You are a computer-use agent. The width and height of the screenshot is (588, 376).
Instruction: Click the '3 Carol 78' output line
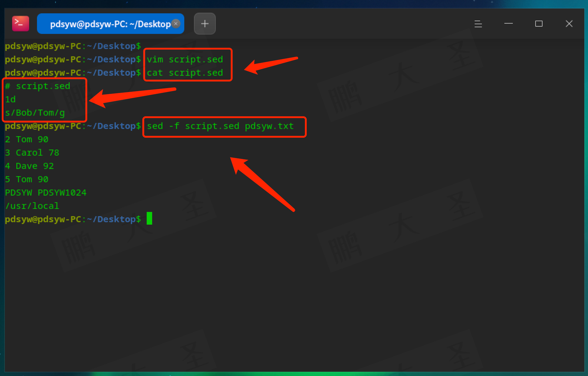(32, 153)
